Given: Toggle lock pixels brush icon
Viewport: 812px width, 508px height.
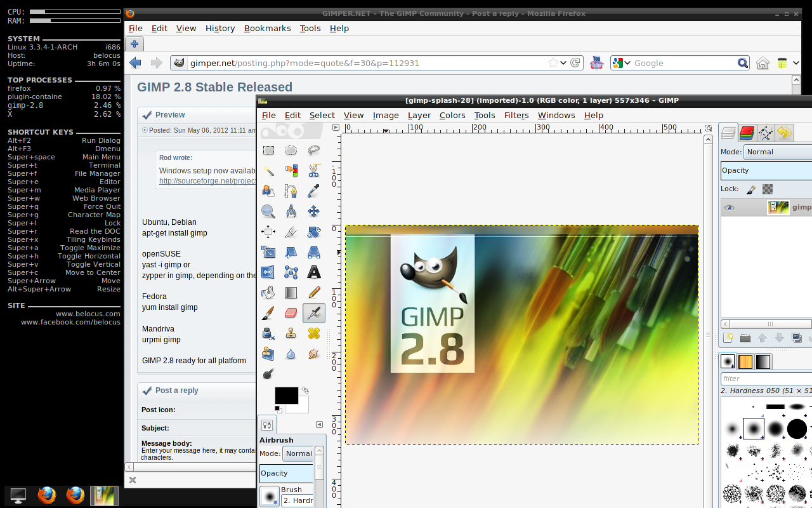Looking at the screenshot, I should [750, 189].
